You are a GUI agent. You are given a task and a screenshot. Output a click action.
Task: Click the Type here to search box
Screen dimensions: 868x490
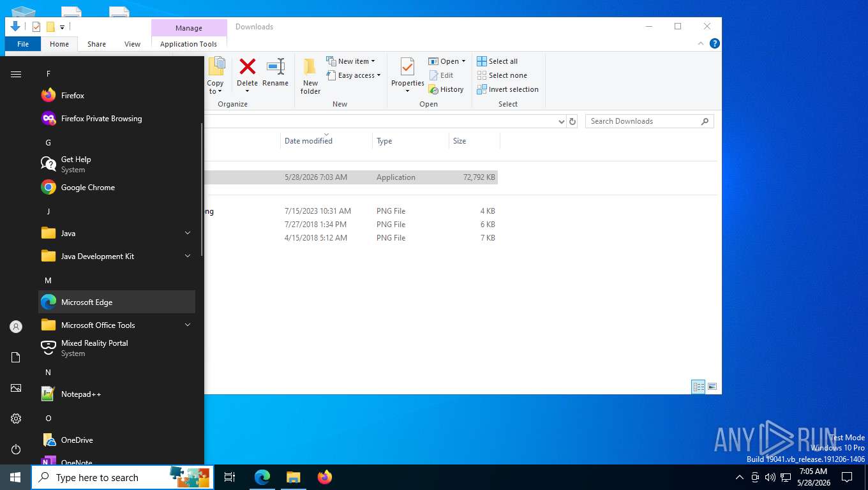point(123,477)
